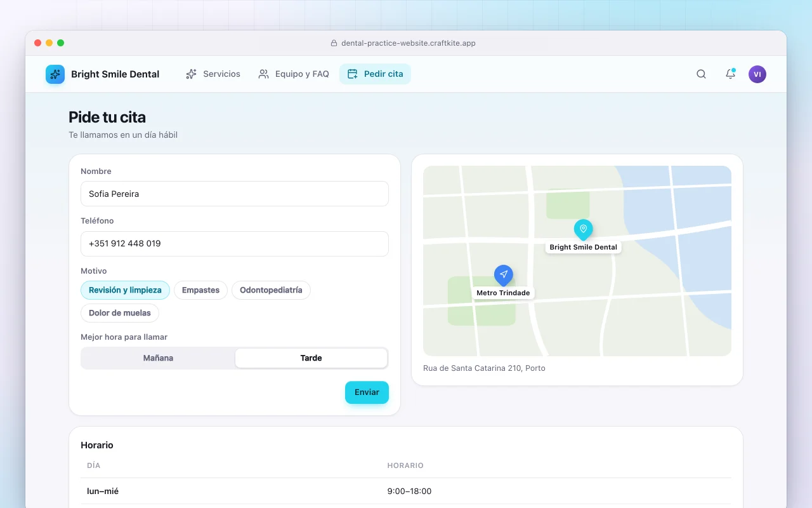Go to the Servicios tab
Screen dimensions: 812x508
213,74
